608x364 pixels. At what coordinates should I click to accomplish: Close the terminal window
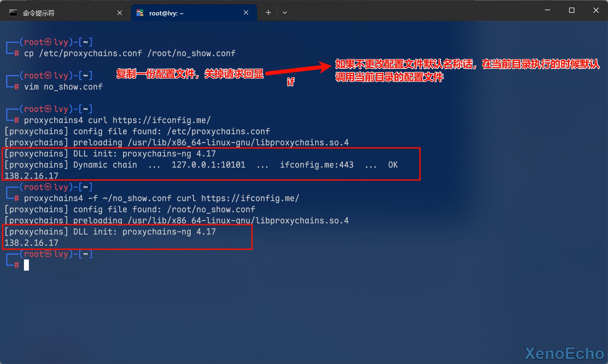(x=596, y=10)
